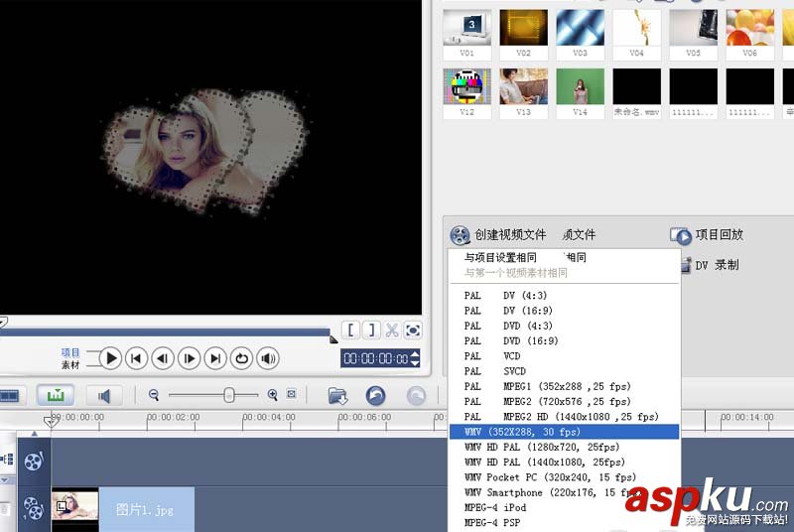Jump to the start with Home button

(136, 358)
